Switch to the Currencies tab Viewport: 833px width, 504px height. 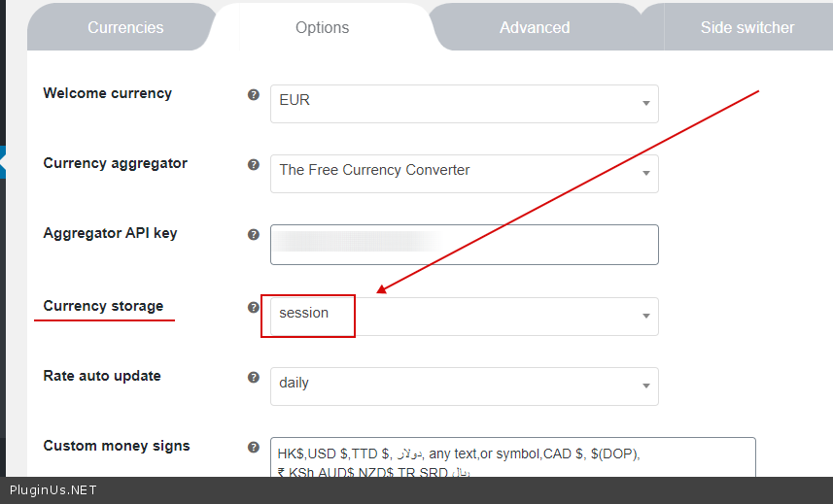125,28
